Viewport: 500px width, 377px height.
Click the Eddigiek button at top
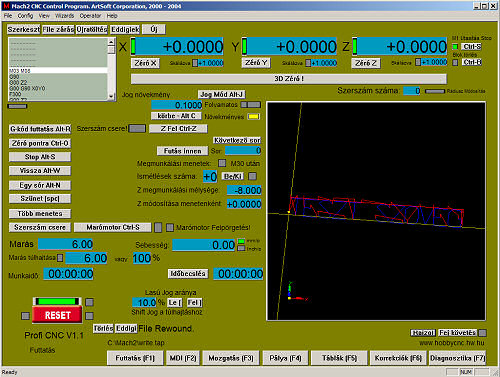pyautogui.click(x=125, y=29)
